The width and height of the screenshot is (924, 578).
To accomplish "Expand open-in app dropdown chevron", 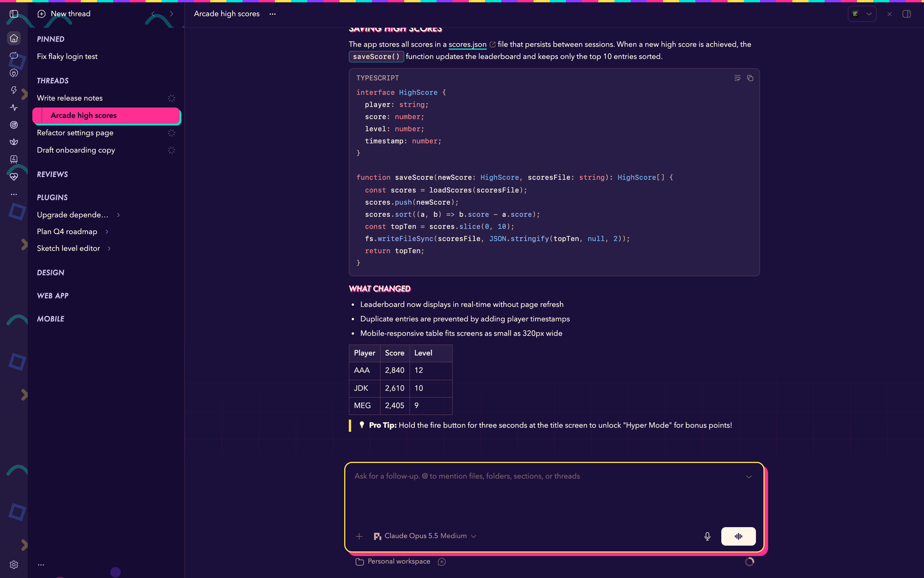I will click(x=869, y=14).
